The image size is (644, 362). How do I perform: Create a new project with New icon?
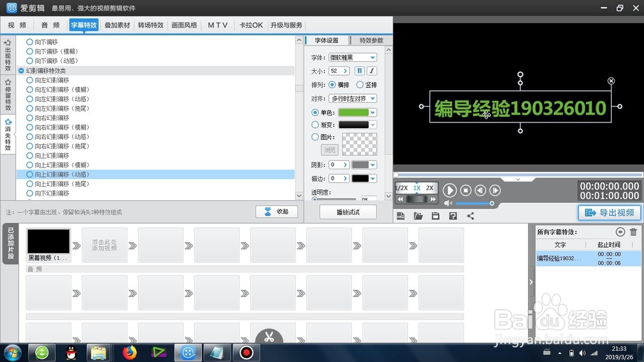click(x=401, y=216)
